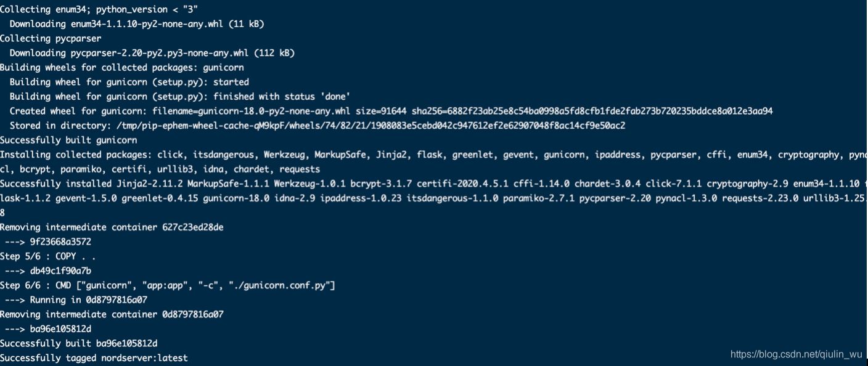Click the 'Removing intermediate container 627c23ed28de' line
The image size is (868, 366).
click(112, 227)
